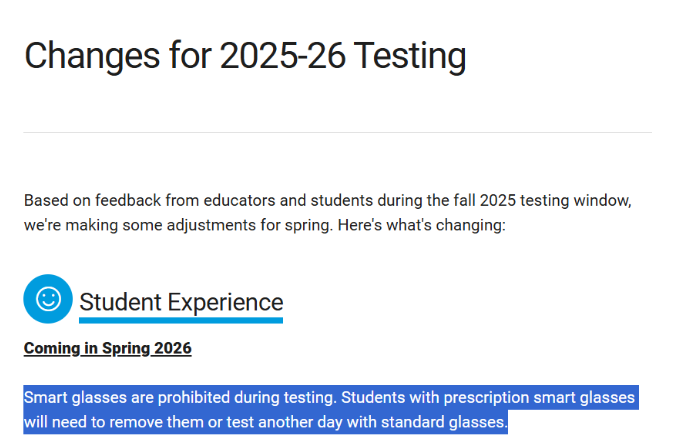This screenshot has width=677, height=435.
Task: Open the 'Coming in Spring 2026' underlined link
Action: coord(107,349)
